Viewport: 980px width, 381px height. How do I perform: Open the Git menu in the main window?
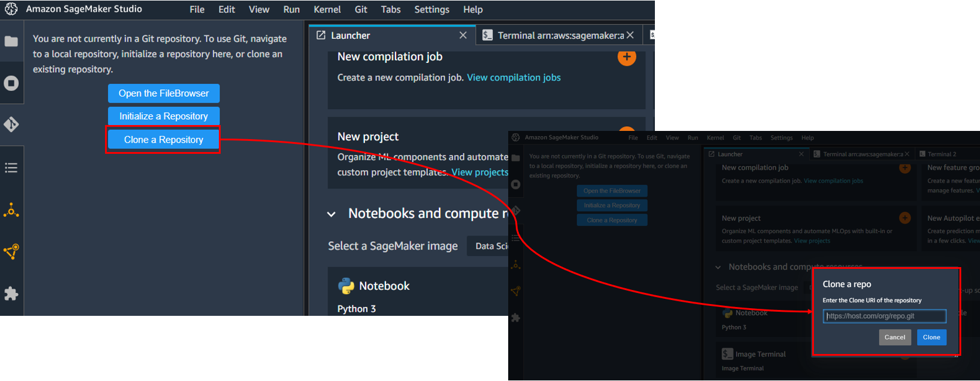(361, 9)
